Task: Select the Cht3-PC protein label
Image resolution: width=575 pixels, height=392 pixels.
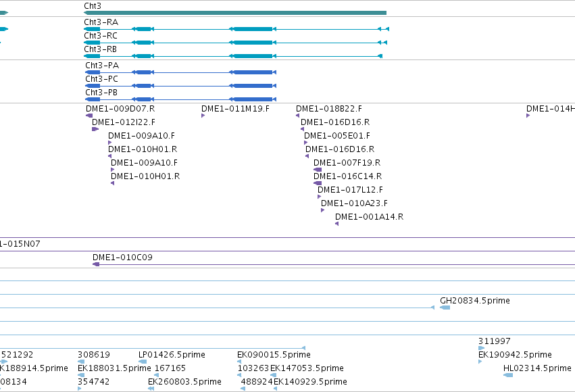Action: coord(101,79)
